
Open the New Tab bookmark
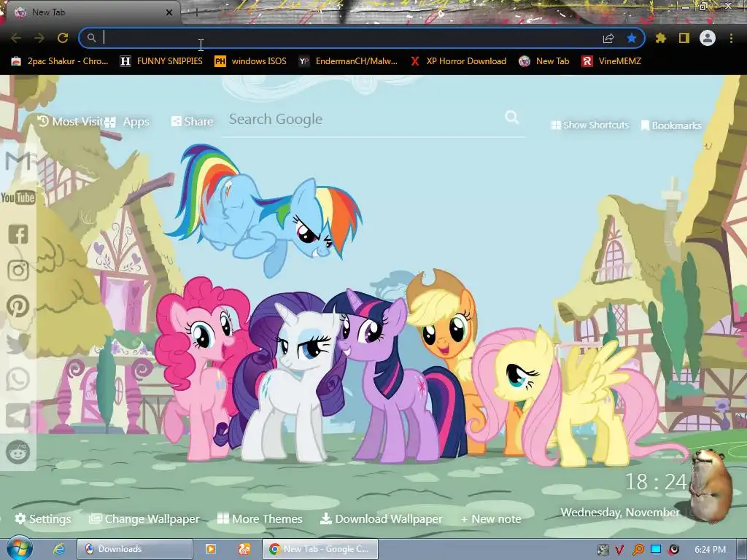pyautogui.click(x=544, y=61)
